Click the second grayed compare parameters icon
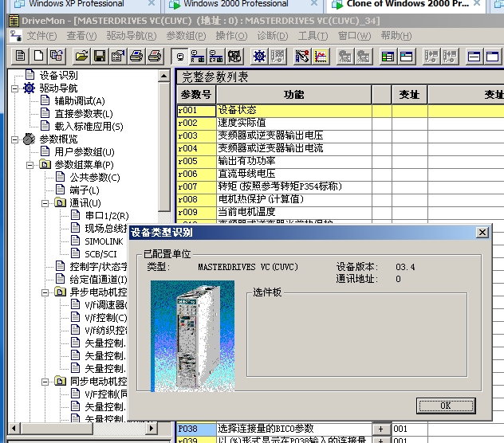 pyautogui.click(x=449, y=57)
